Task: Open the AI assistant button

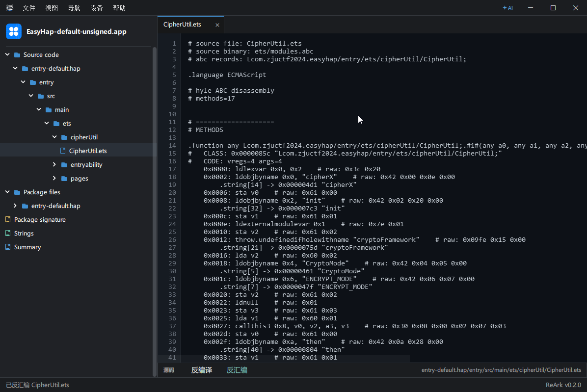Action: point(507,7)
